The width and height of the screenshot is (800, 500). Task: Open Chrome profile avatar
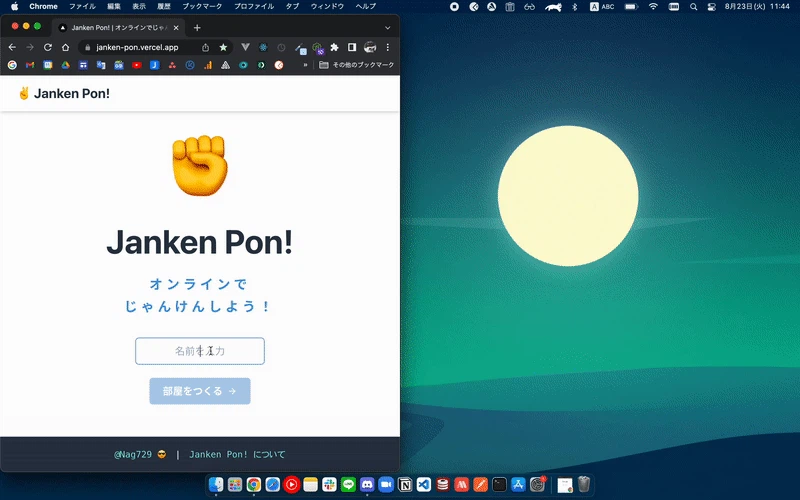click(x=370, y=47)
